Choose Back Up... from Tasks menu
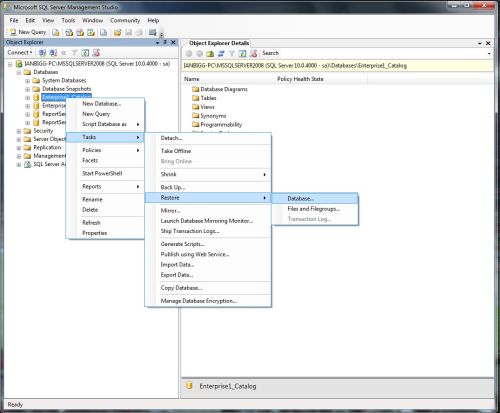Image resolution: width=500 pixels, height=413 pixels. (208, 187)
